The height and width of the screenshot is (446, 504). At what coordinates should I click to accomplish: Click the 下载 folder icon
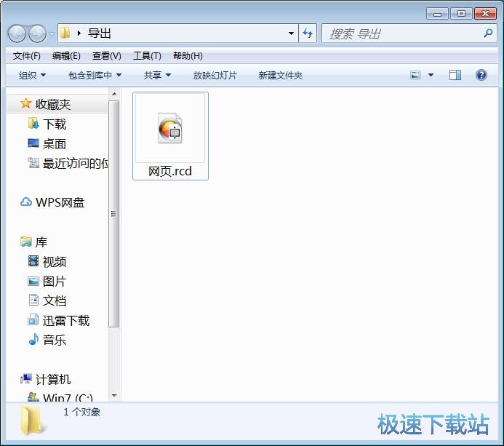coord(33,123)
